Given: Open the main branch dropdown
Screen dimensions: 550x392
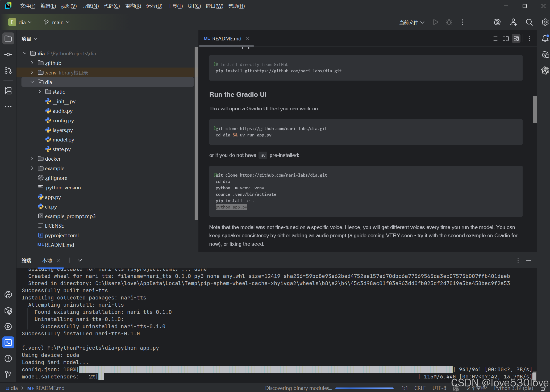Looking at the screenshot, I should [x=57, y=22].
